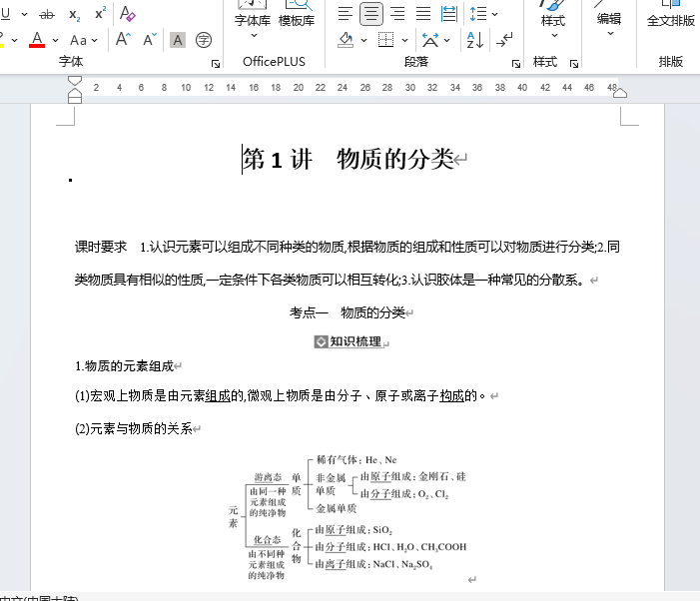Image resolution: width=700 pixels, height=601 pixels.
Task: Align text left
Action: click(346, 14)
